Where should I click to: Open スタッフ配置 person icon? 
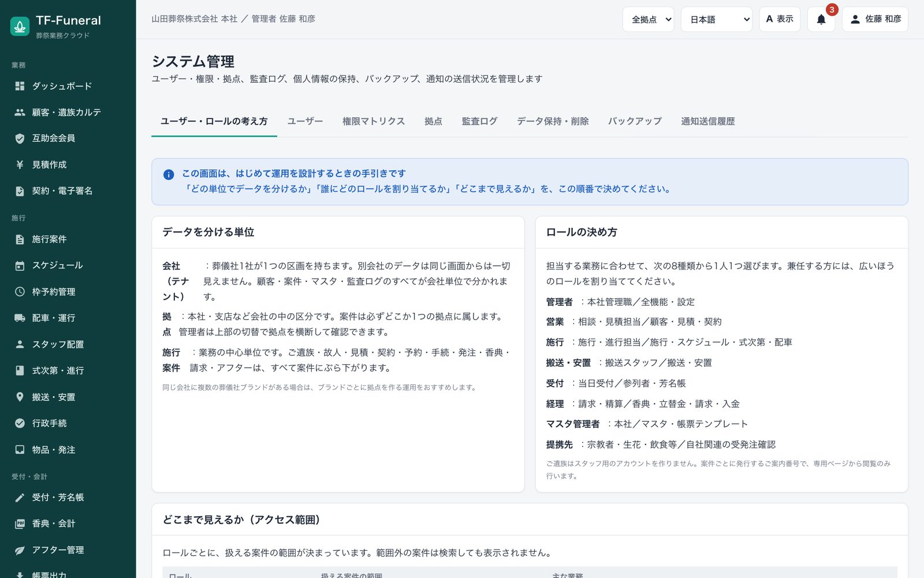point(20,344)
